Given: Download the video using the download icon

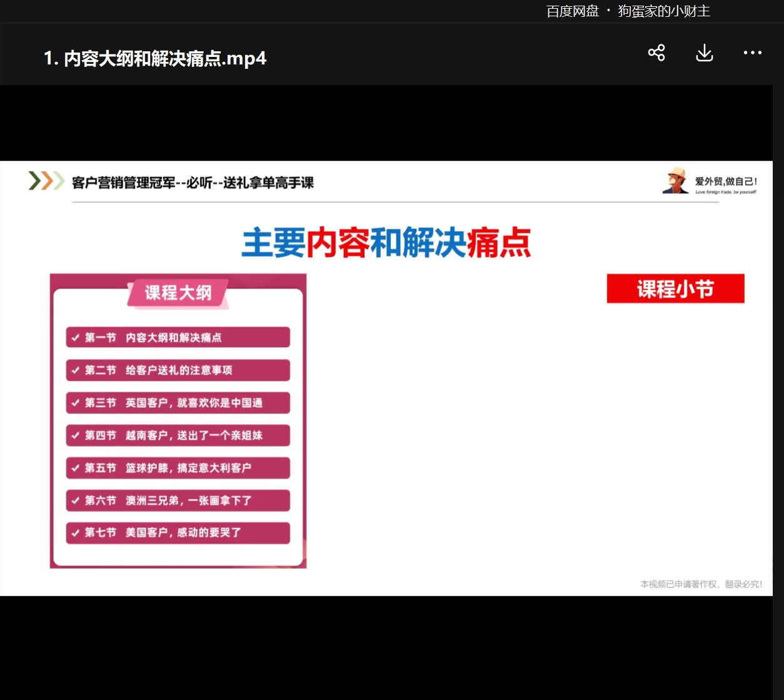Looking at the screenshot, I should pos(705,53).
